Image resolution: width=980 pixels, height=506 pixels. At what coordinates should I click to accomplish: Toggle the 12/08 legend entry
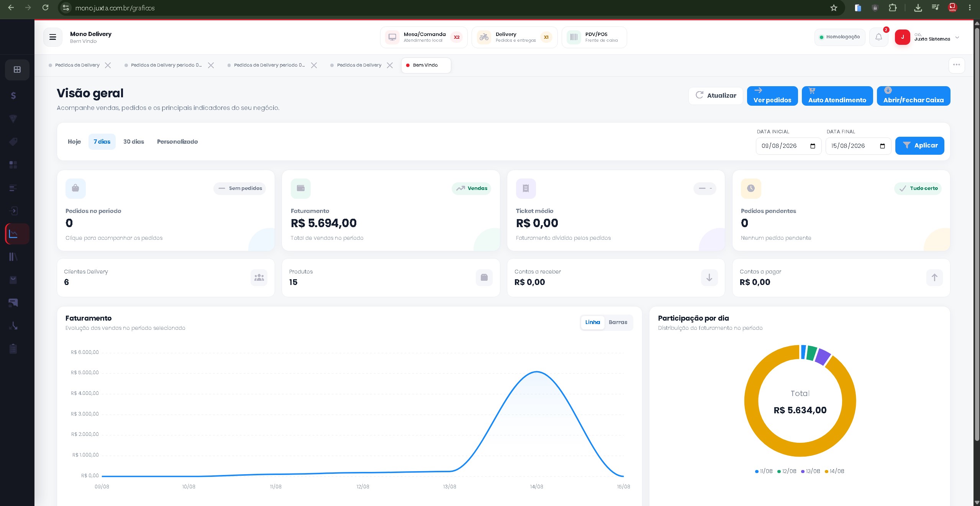point(787,472)
